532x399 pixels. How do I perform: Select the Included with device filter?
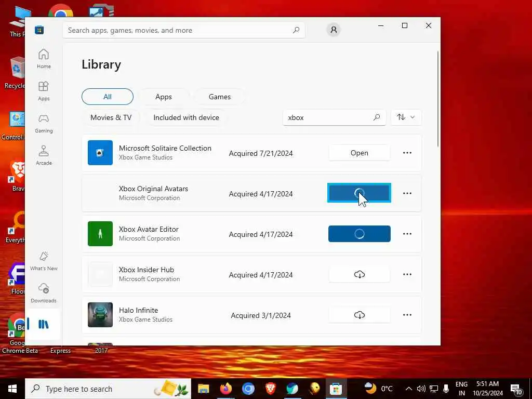187,117
